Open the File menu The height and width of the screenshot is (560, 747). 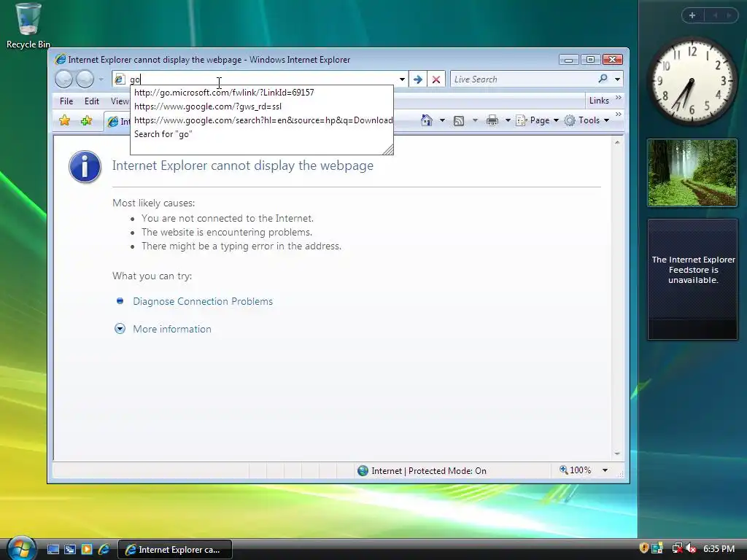(x=66, y=101)
